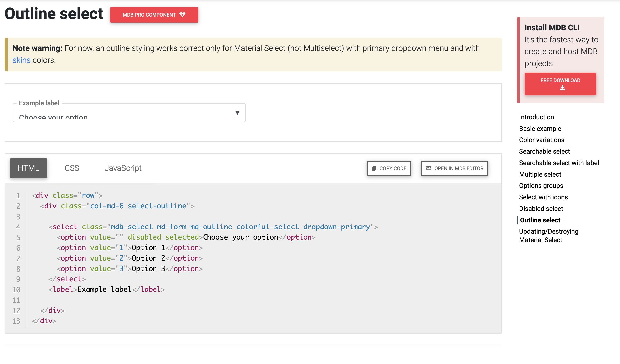
Task: Switch to the CSS code tab
Action: click(72, 168)
